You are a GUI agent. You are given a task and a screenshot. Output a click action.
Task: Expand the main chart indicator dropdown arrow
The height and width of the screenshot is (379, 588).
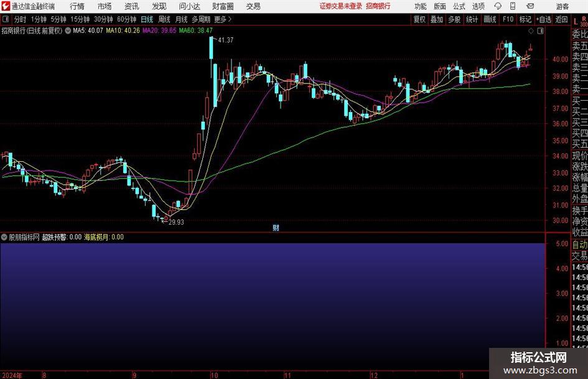(x=68, y=30)
